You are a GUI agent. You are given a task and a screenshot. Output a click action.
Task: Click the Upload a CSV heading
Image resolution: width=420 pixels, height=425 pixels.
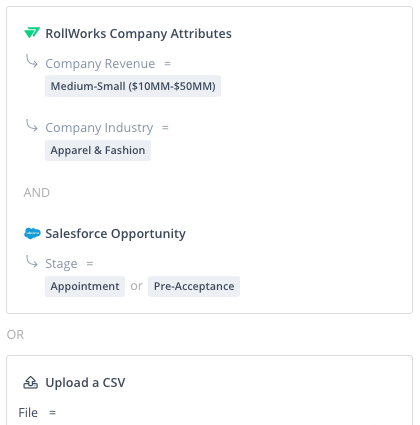85,383
